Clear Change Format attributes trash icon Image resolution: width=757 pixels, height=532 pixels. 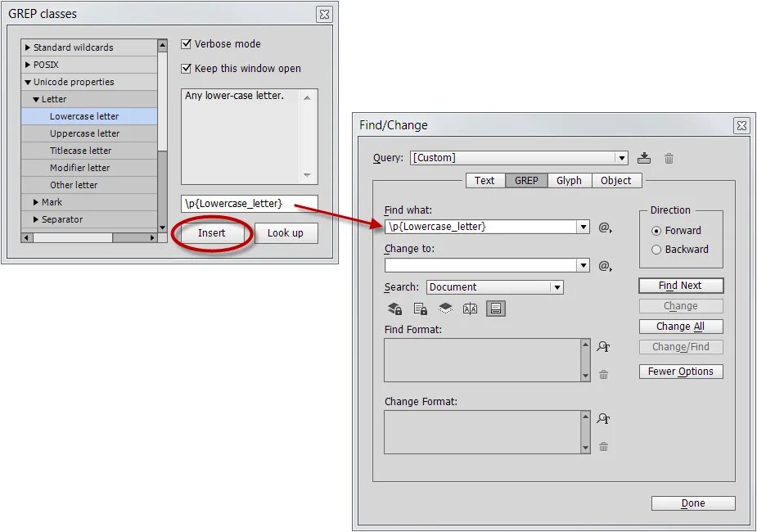pos(603,447)
